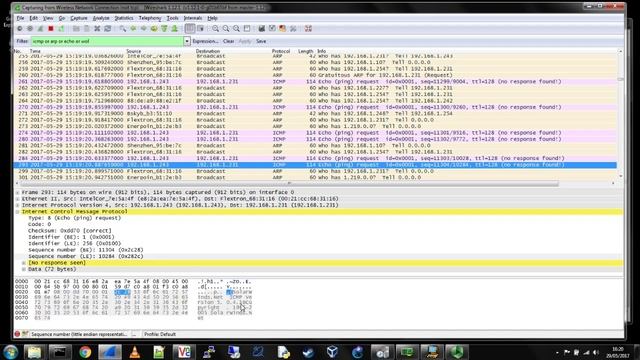Toggle auto scroll in live capture

(200, 29)
